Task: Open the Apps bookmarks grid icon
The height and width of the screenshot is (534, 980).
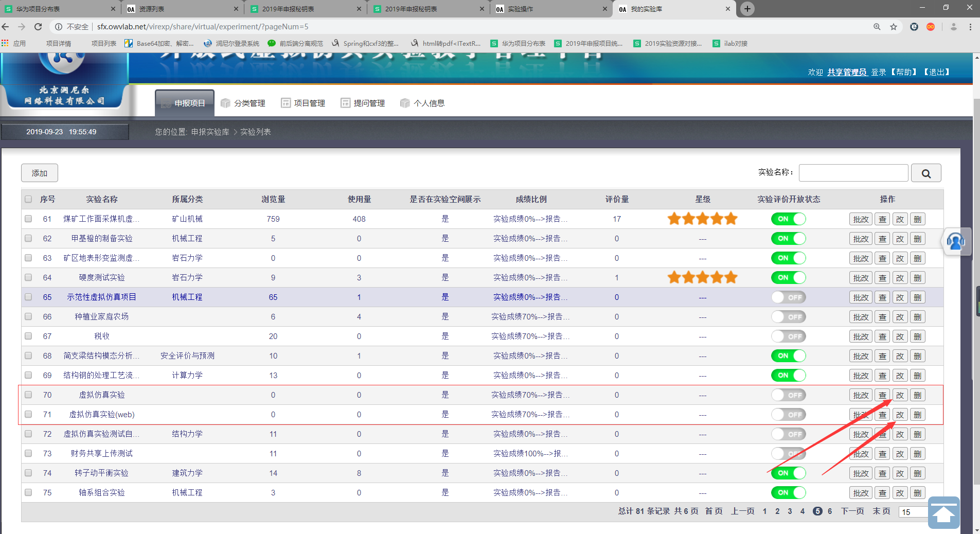Action: [5, 43]
